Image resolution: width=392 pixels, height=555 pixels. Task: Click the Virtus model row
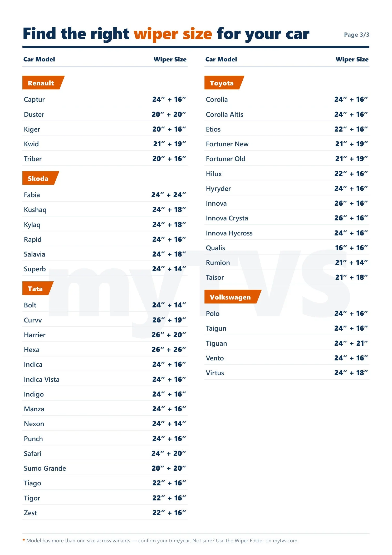(x=287, y=373)
